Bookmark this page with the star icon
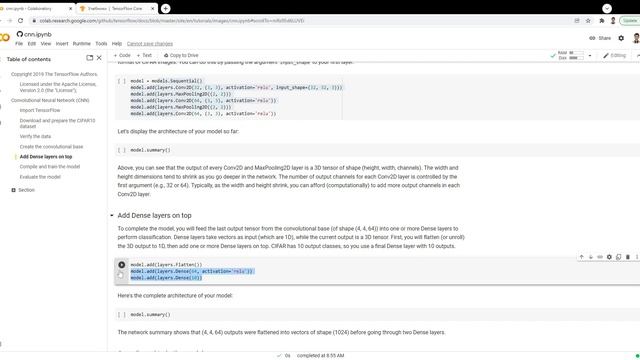 [588, 20]
